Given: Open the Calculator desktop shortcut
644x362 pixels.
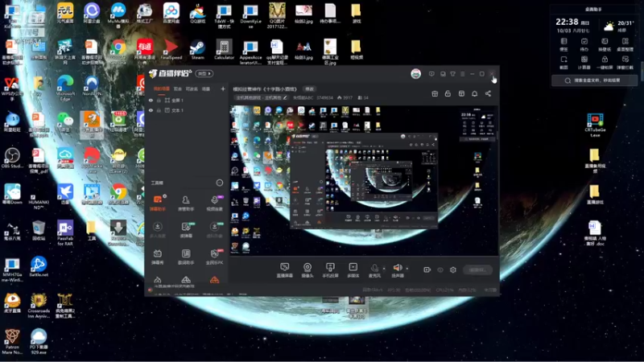Looking at the screenshot, I should [x=225, y=50].
